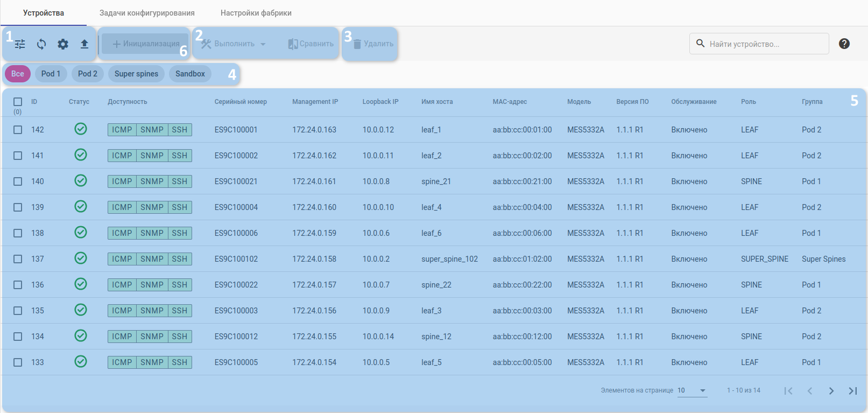Filter devices by Super spines group
This screenshot has width=868, height=413.
pyautogui.click(x=136, y=74)
